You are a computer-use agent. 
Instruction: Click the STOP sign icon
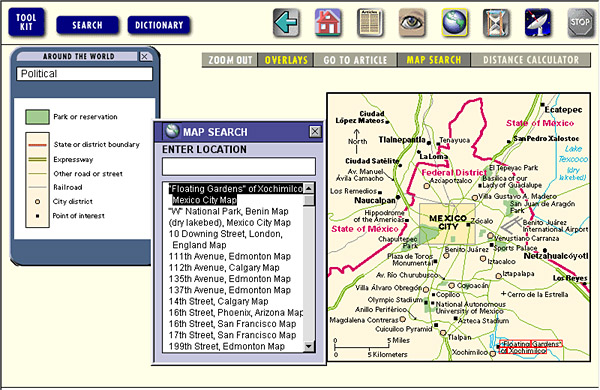tap(580, 23)
